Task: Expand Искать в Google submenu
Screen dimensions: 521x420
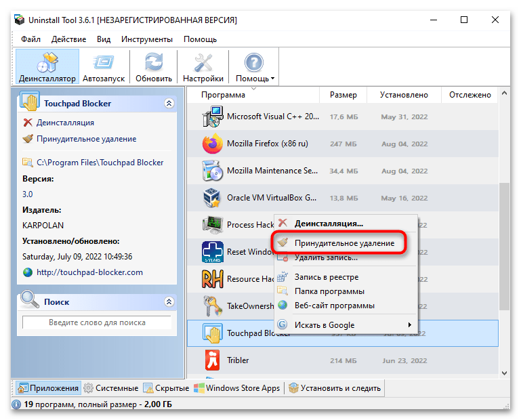Action: click(x=346, y=325)
